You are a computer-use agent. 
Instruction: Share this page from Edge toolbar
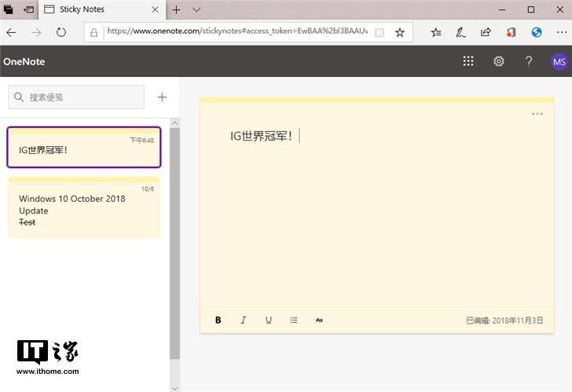486,32
